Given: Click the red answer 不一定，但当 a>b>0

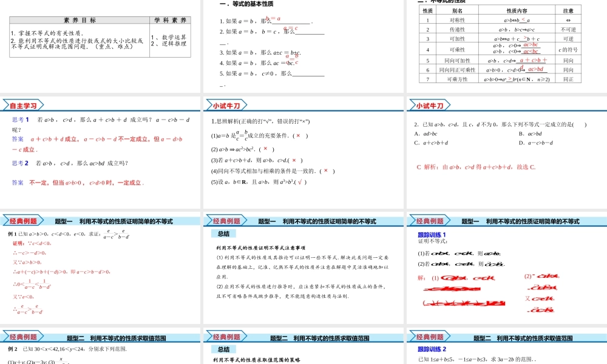Looking at the screenshot, I should pos(86,183).
